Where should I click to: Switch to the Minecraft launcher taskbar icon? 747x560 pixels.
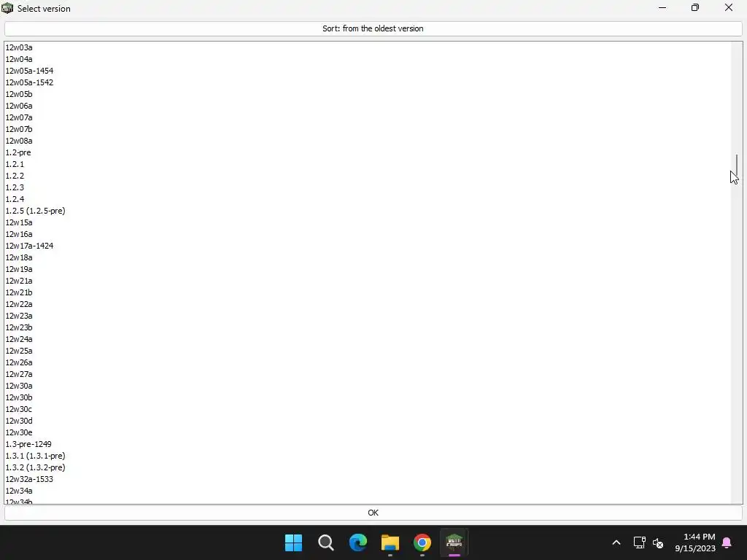pyautogui.click(x=454, y=542)
